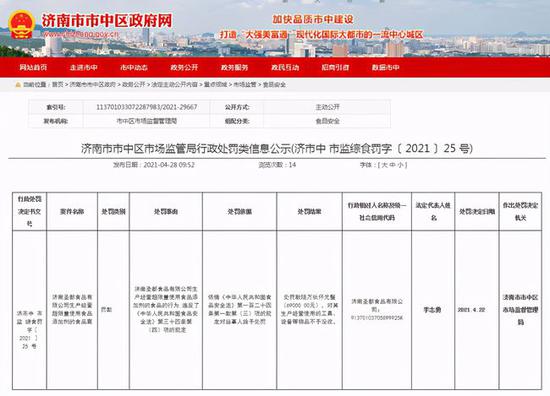
Task: Open the 网站首页 navigation tab
Action: click(x=33, y=67)
